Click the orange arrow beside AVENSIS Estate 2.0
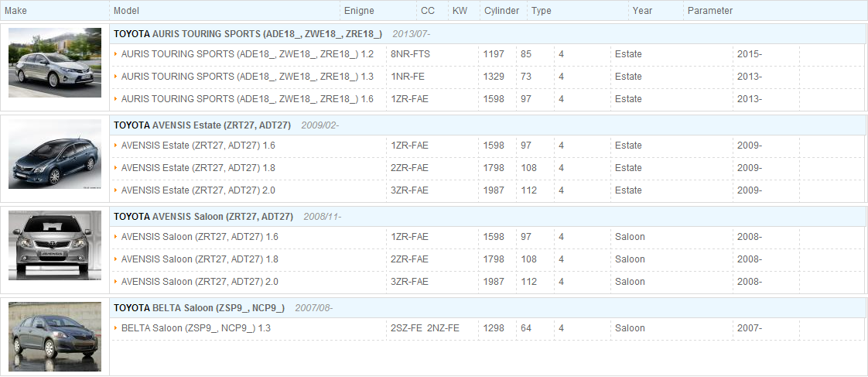This screenshot has height=377, width=868. (x=116, y=190)
